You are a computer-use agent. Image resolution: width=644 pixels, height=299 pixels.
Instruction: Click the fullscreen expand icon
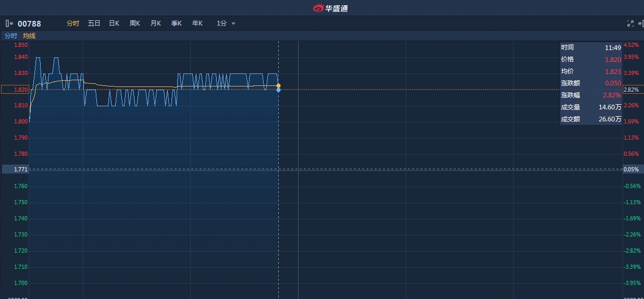[x=630, y=23]
